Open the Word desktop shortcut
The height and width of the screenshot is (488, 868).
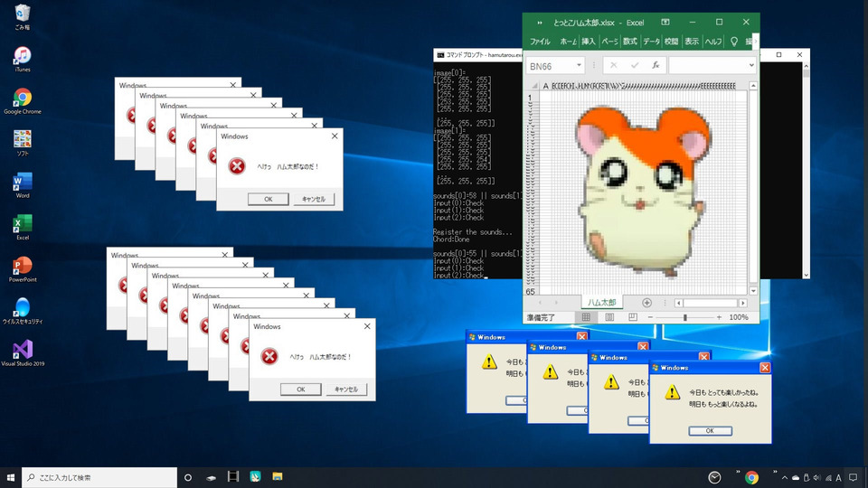click(22, 184)
